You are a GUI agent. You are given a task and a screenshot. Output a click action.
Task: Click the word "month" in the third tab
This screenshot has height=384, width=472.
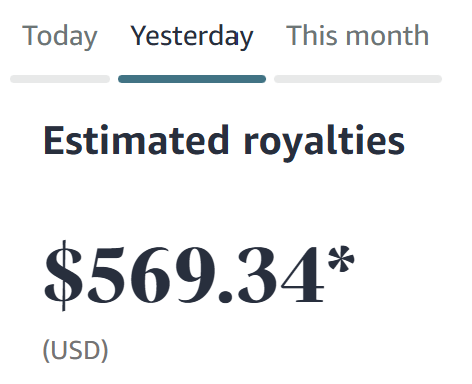pyautogui.click(x=387, y=35)
